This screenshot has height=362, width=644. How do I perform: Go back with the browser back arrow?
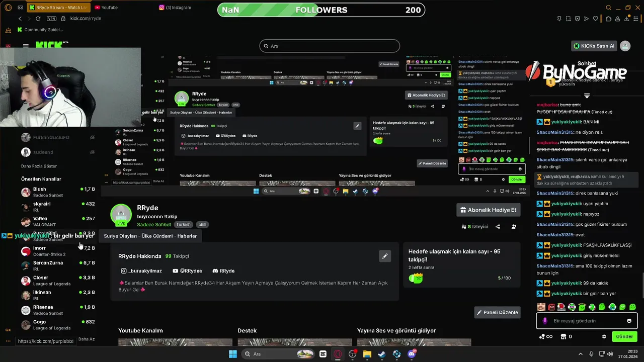coord(20,19)
